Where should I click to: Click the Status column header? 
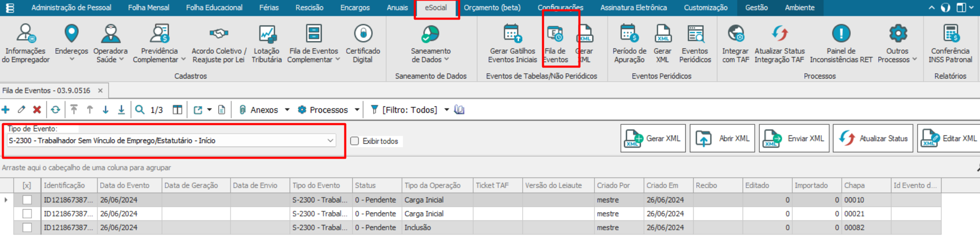click(377, 185)
